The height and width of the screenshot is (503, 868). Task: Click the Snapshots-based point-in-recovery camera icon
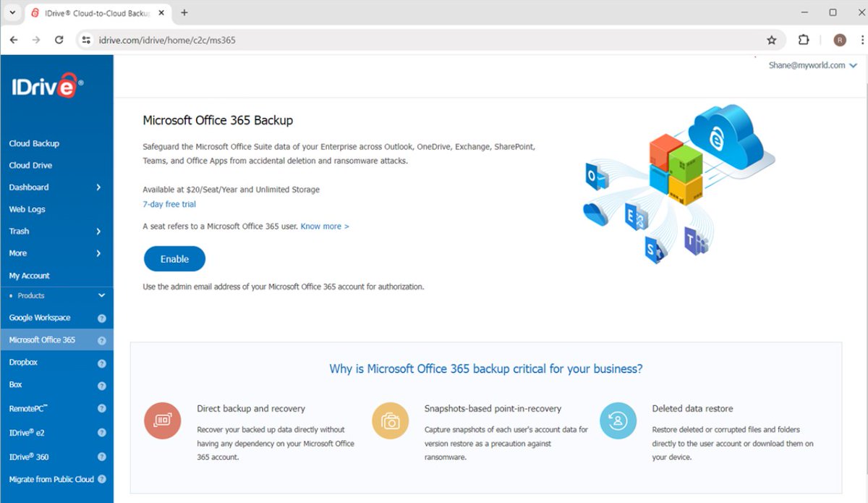(x=390, y=420)
